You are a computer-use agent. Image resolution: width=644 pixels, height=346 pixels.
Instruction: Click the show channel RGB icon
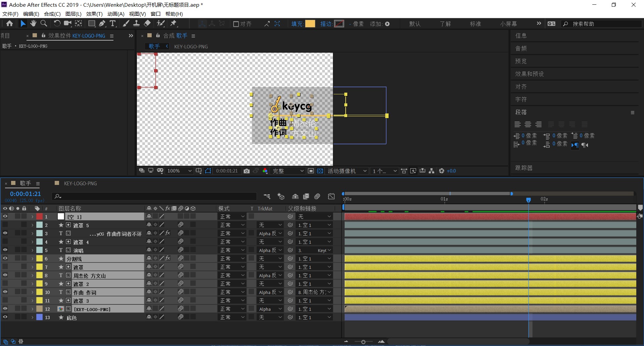265,171
